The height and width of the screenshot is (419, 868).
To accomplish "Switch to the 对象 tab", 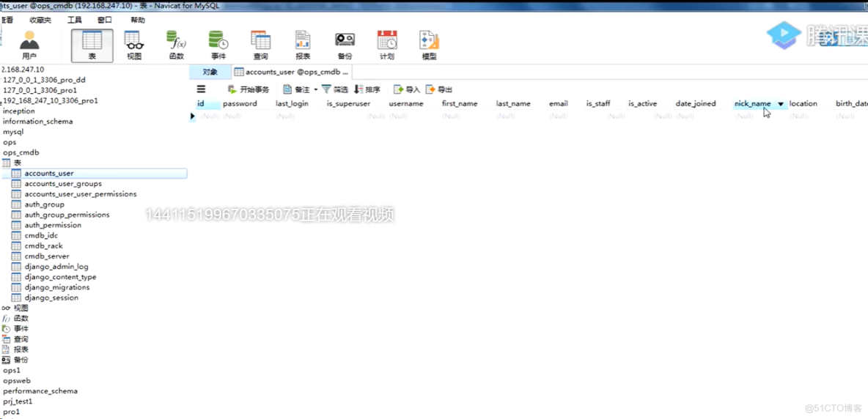I will (x=210, y=72).
